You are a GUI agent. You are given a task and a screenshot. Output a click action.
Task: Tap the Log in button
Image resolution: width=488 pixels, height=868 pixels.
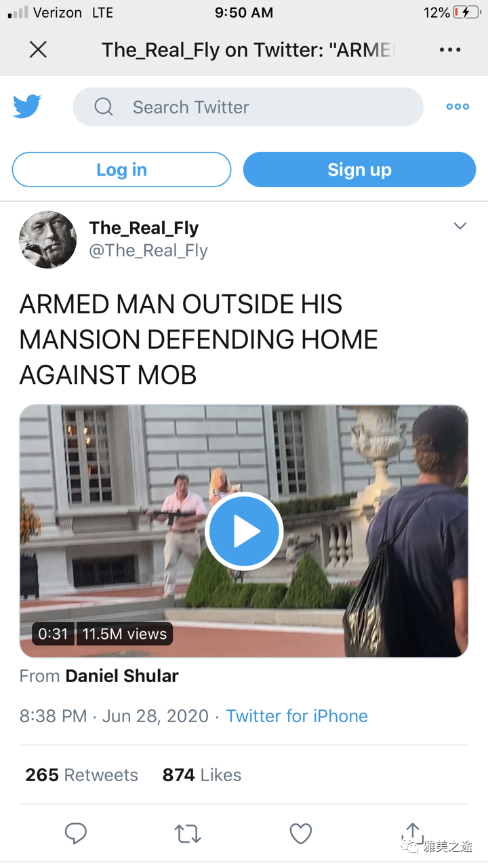tap(121, 170)
